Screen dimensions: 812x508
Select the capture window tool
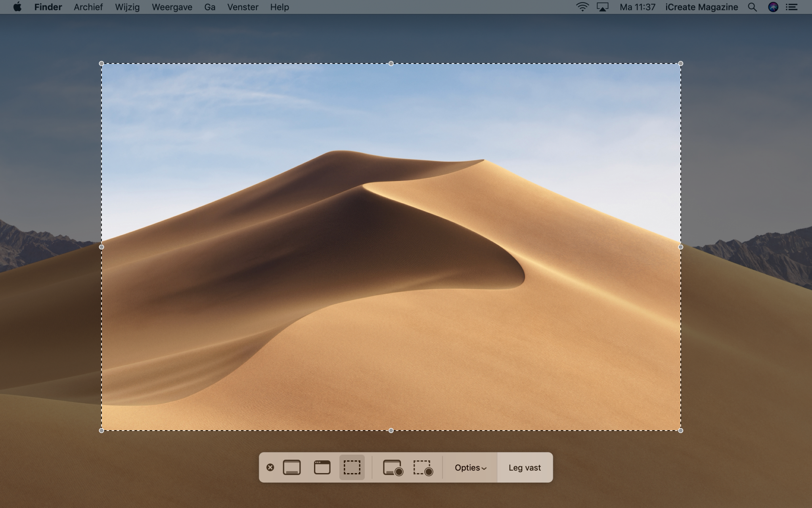[322, 468]
